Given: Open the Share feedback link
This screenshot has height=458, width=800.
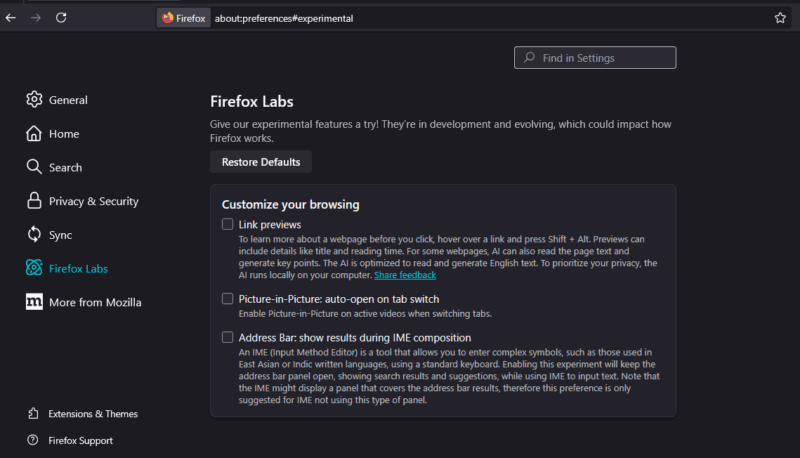Looking at the screenshot, I should (x=405, y=275).
